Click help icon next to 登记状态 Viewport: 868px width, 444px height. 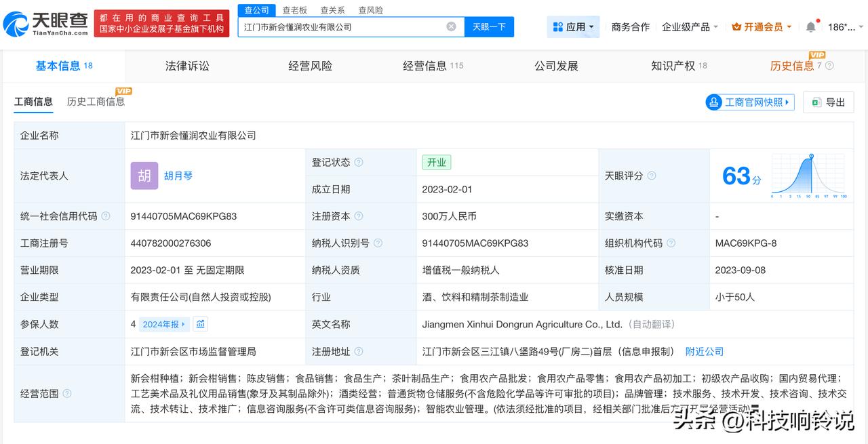(359, 163)
